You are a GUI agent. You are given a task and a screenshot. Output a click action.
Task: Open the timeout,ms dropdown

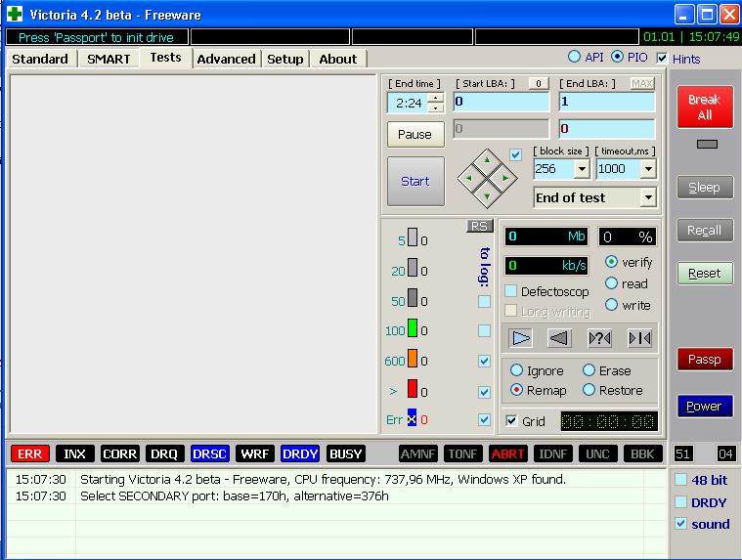[648, 169]
